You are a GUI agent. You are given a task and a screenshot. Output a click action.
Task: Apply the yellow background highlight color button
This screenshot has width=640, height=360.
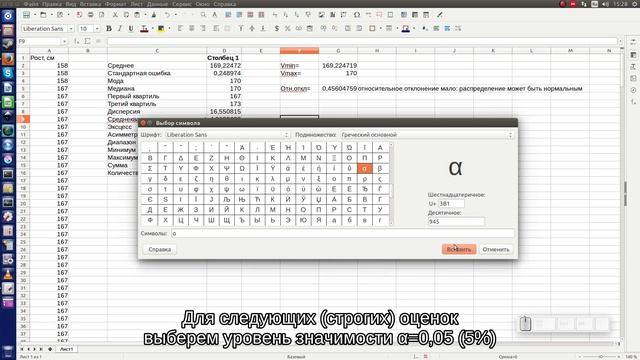(161, 29)
